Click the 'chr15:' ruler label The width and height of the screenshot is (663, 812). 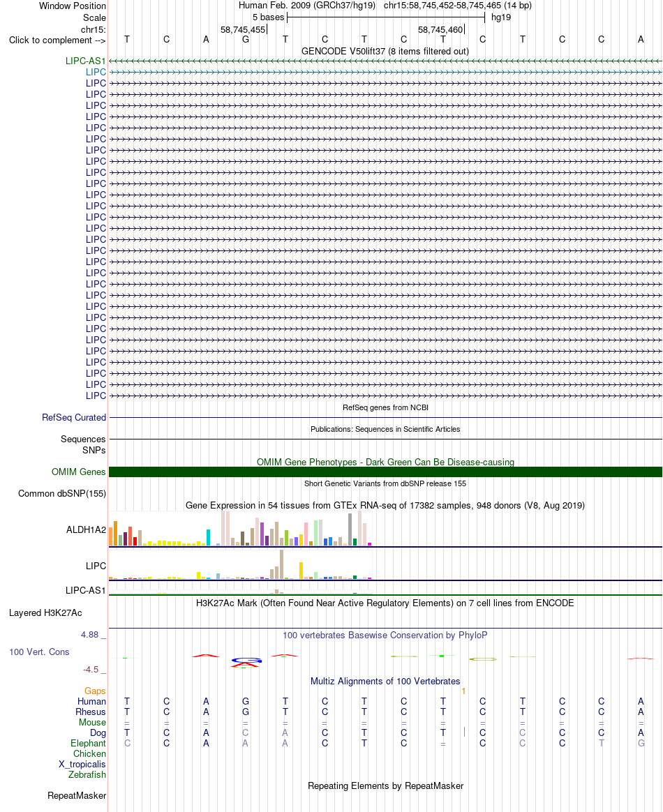point(94,29)
